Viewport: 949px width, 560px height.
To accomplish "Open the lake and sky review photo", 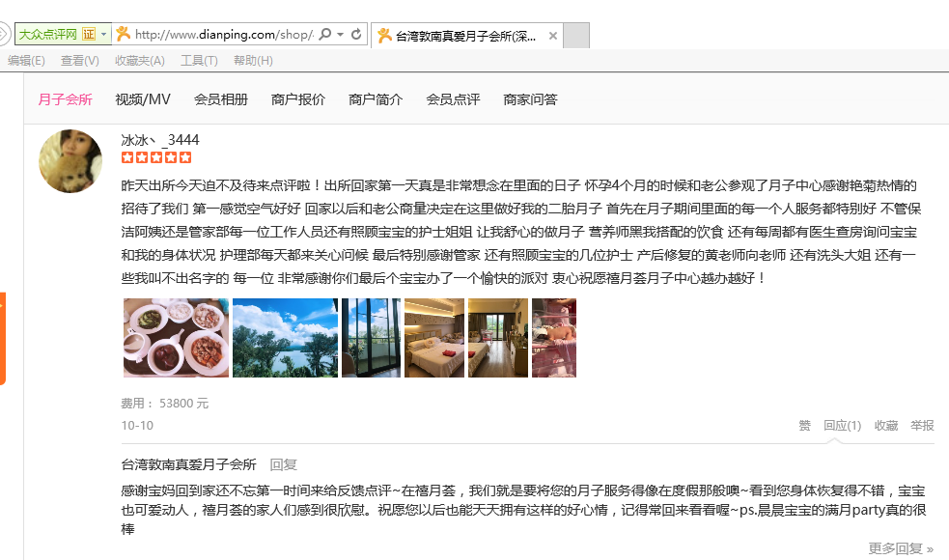I will coord(285,338).
